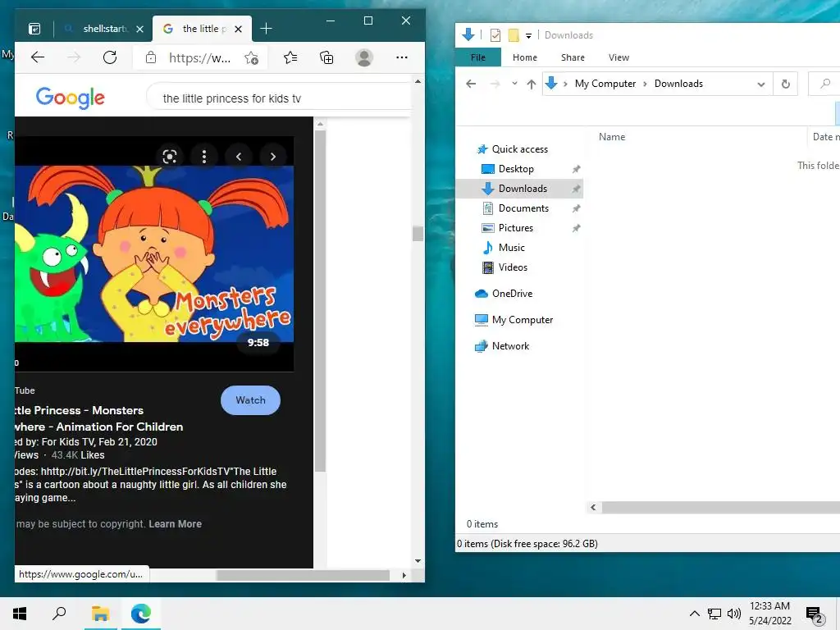Click the address bar lock icon
This screenshot has height=630, width=840.
click(151, 57)
